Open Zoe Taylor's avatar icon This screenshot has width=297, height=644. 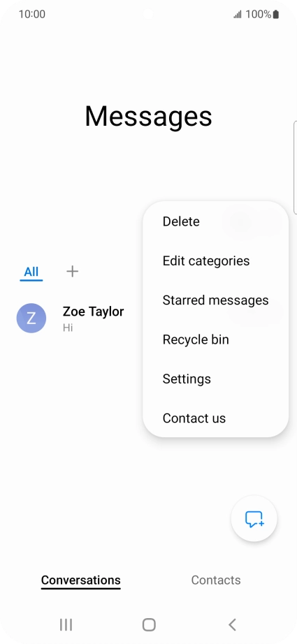point(31,318)
